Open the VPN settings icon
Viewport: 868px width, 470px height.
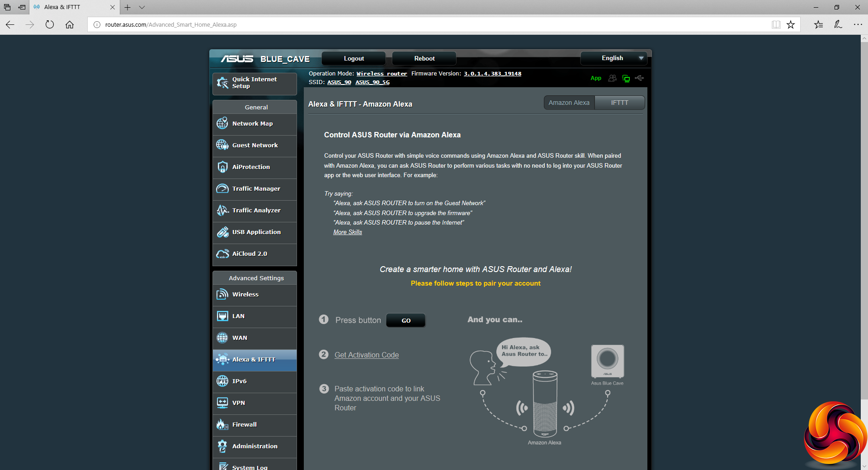(x=222, y=403)
